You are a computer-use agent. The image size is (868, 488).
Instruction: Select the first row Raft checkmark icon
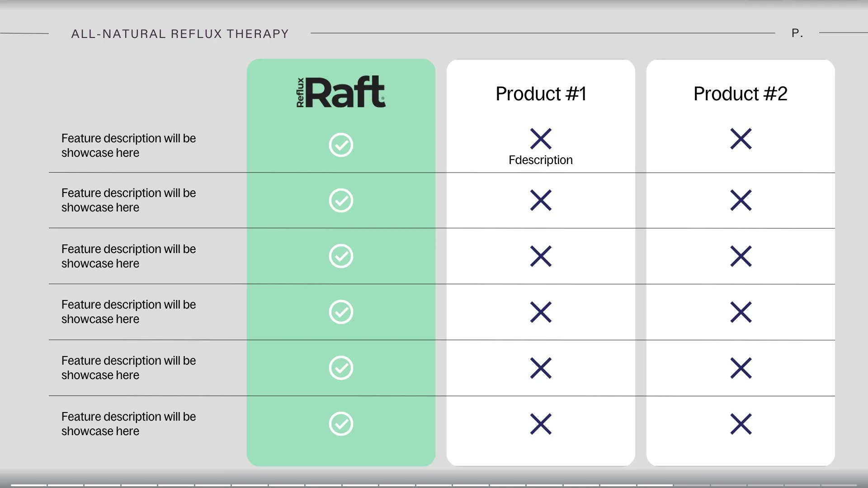pyautogui.click(x=341, y=145)
